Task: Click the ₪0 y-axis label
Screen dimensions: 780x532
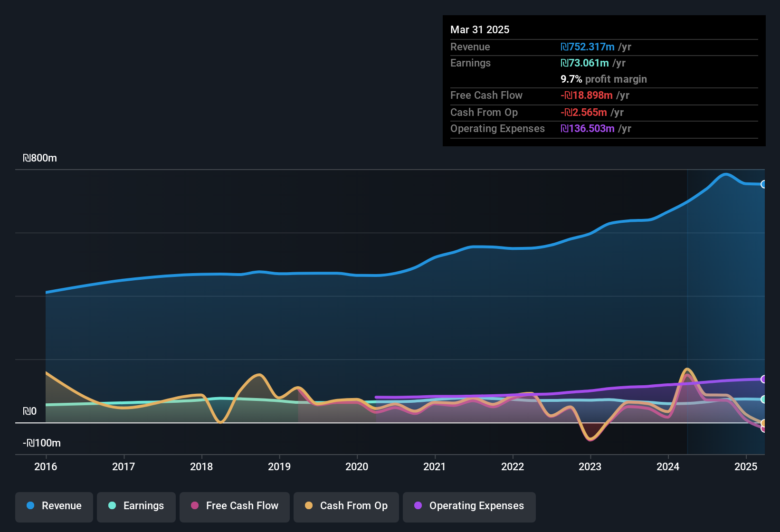Action: [30, 411]
